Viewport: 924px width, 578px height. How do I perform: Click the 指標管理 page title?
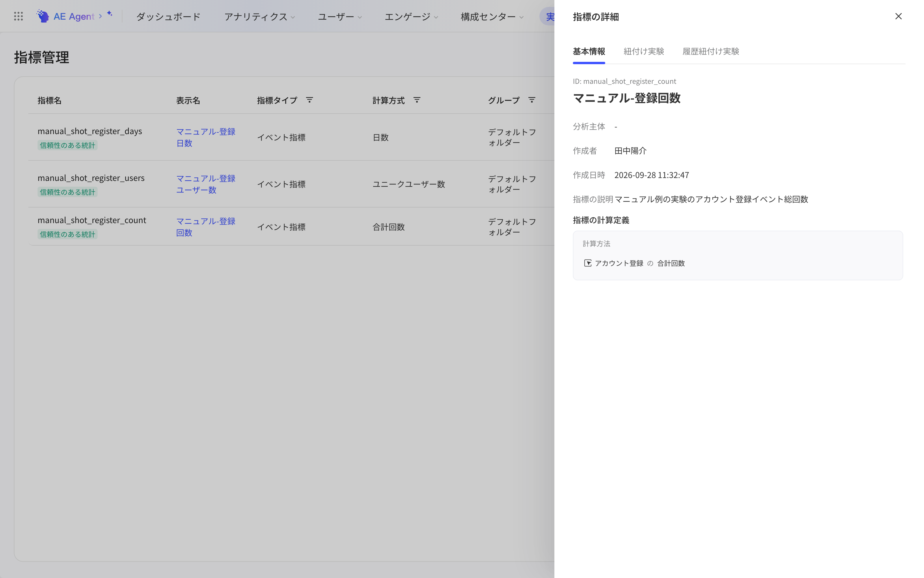(x=42, y=57)
